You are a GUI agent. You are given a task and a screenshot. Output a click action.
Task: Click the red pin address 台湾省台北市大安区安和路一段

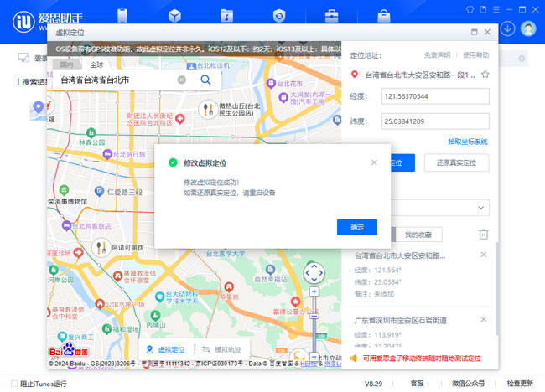point(419,75)
